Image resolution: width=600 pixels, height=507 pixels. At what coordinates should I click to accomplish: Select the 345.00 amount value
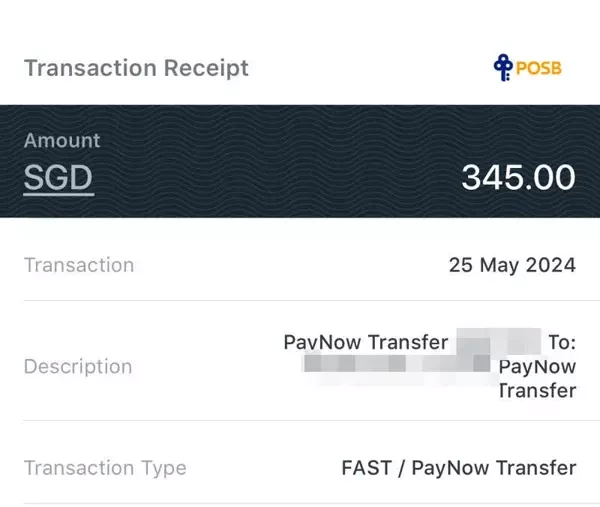[518, 177]
